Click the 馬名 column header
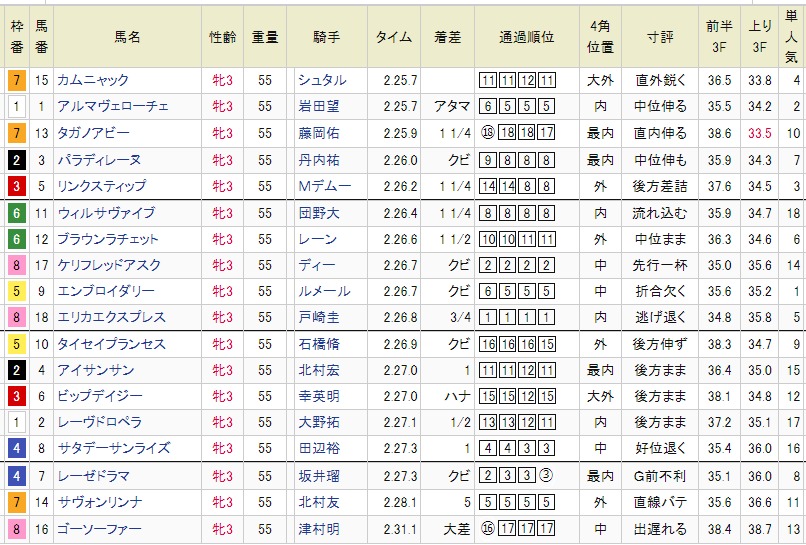This screenshot has width=806, height=545. [127, 37]
